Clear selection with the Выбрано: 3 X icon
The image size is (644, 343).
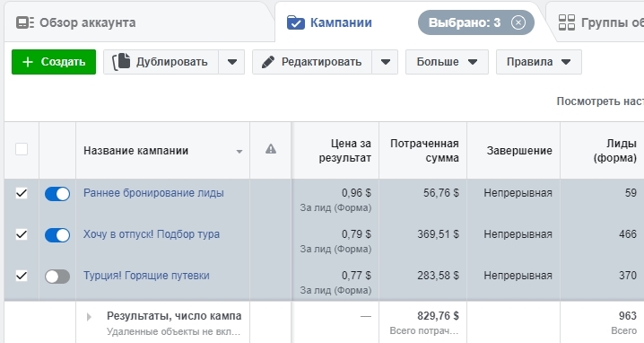(x=518, y=22)
